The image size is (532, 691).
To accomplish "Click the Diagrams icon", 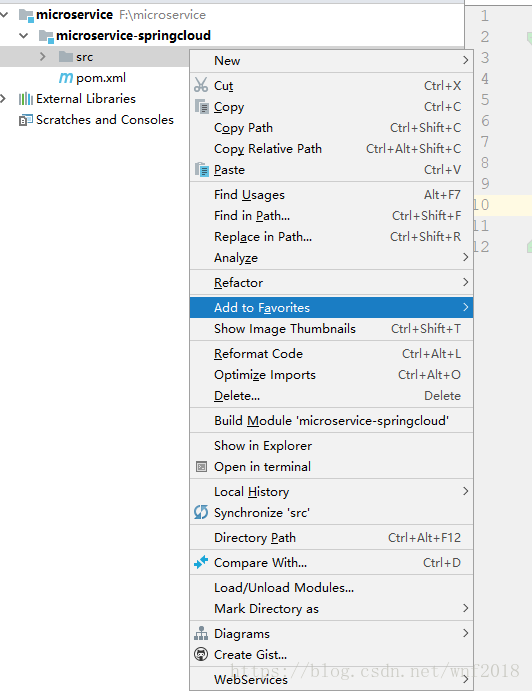I will (201, 633).
